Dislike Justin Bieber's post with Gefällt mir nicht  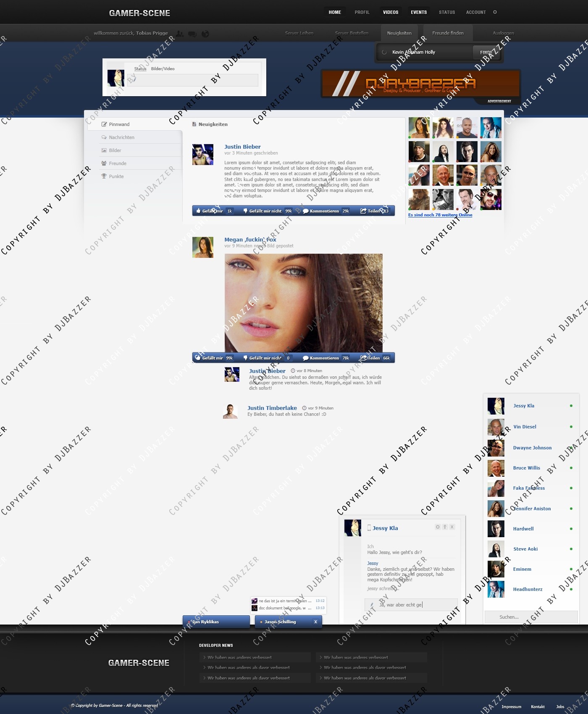pos(268,211)
